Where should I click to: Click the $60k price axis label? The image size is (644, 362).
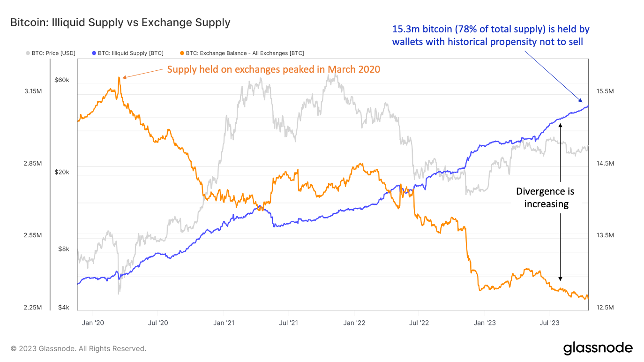point(62,80)
